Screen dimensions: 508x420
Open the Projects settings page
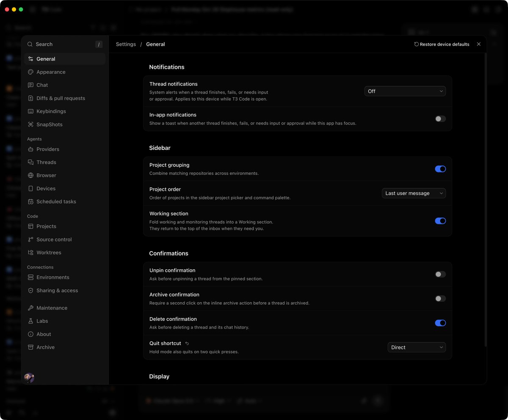point(65,226)
